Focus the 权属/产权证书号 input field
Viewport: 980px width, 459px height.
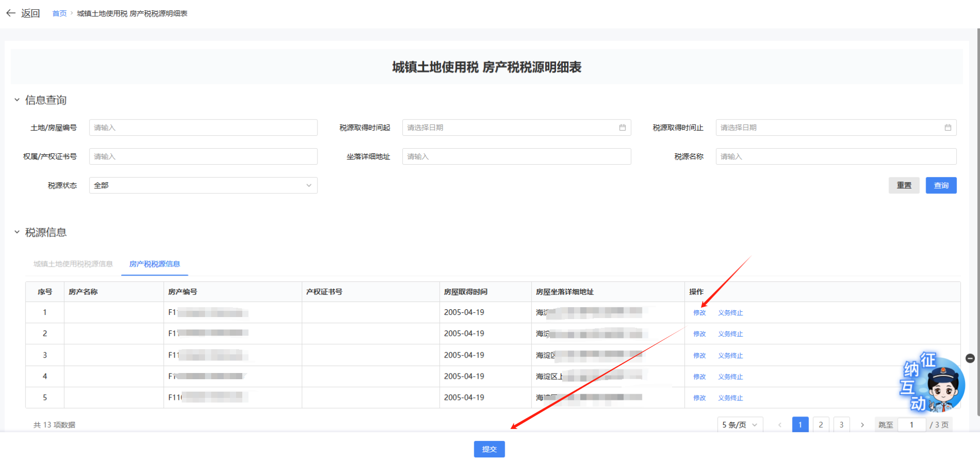[x=203, y=156]
